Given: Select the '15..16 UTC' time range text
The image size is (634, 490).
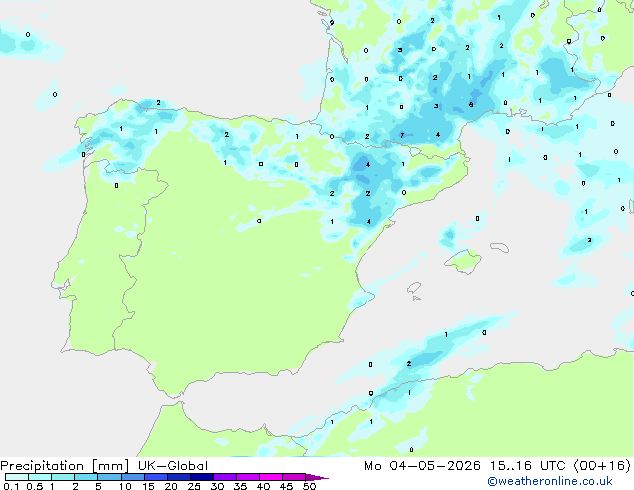Looking at the screenshot, I should point(527,466).
